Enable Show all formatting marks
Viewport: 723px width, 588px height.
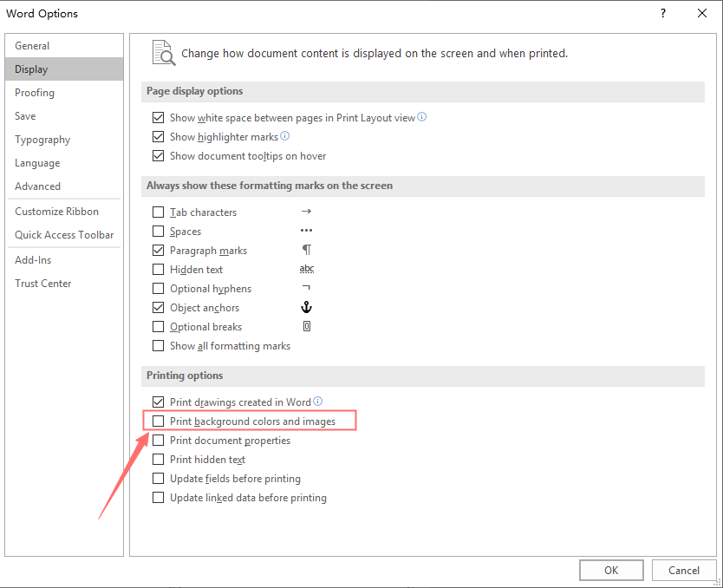coord(158,345)
